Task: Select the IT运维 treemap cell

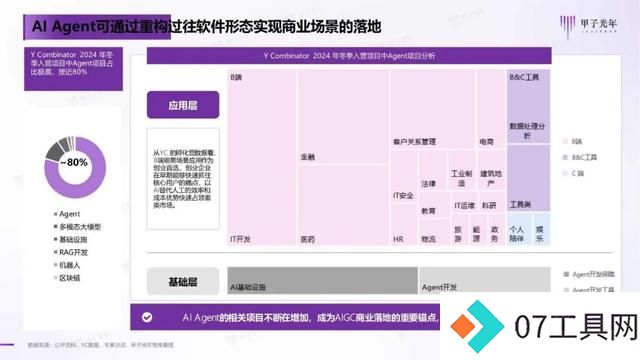Action: point(464,202)
